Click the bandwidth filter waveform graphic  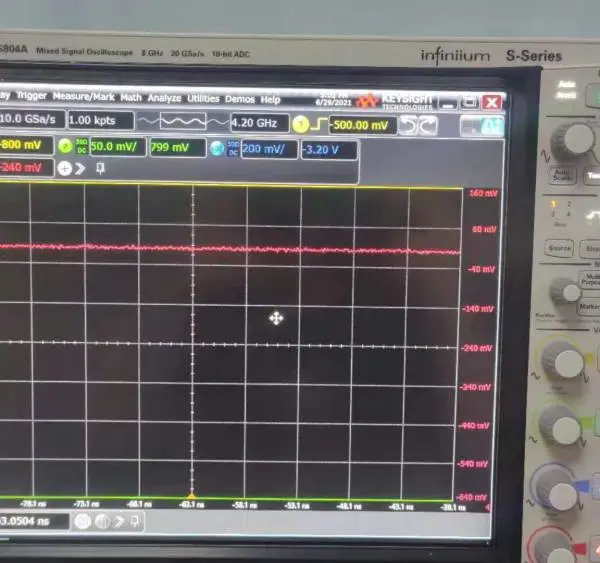(x=183, y=122)
